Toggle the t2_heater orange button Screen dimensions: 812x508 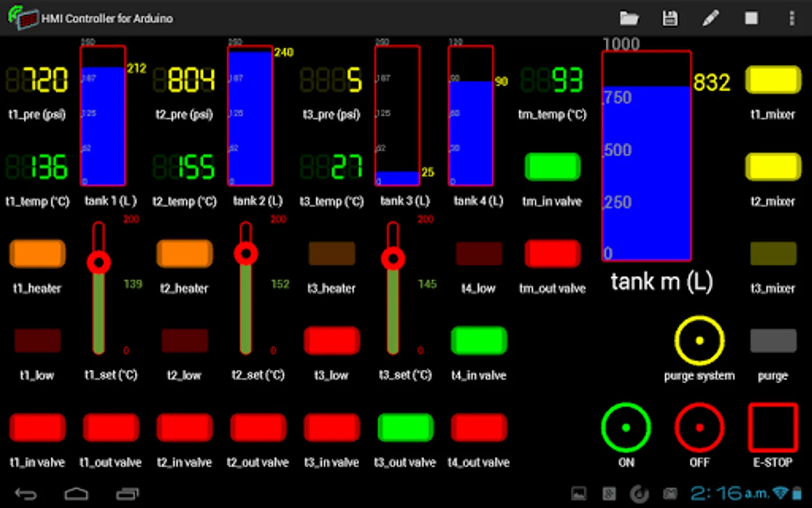click(x=184, y=253)
